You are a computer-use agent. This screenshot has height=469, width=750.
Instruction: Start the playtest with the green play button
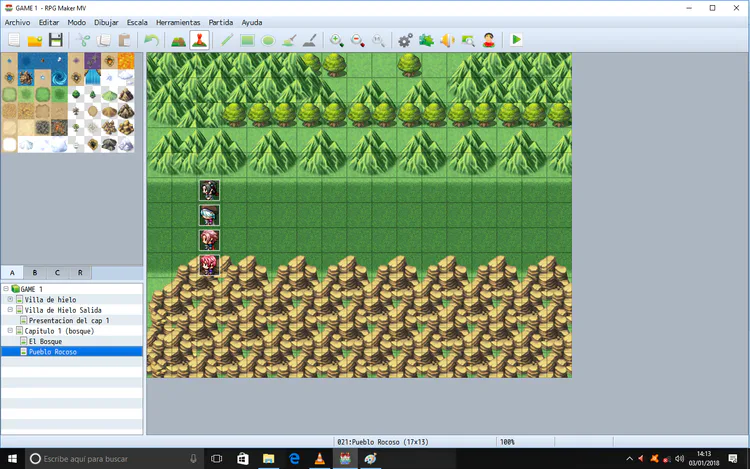coord(516,40)
